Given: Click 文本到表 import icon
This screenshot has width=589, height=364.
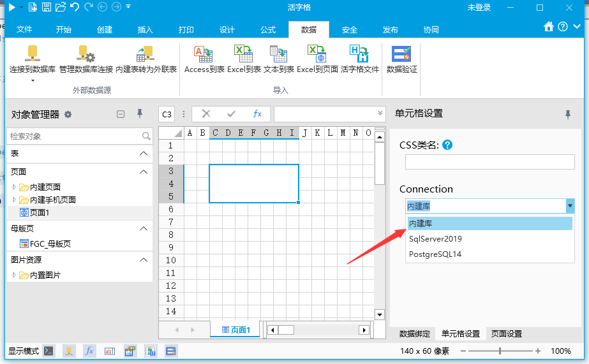Looking at the screenshot, I should [278, 54].
